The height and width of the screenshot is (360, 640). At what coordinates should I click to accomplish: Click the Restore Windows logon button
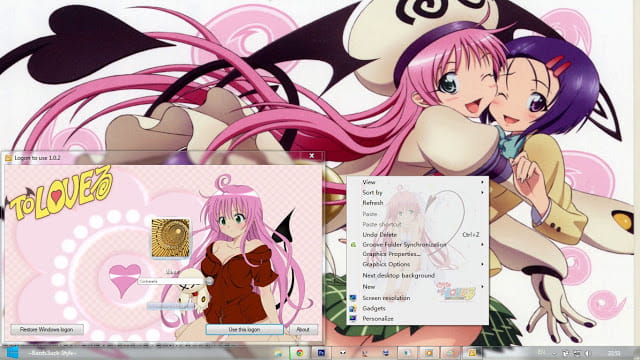tap(47, 329)
